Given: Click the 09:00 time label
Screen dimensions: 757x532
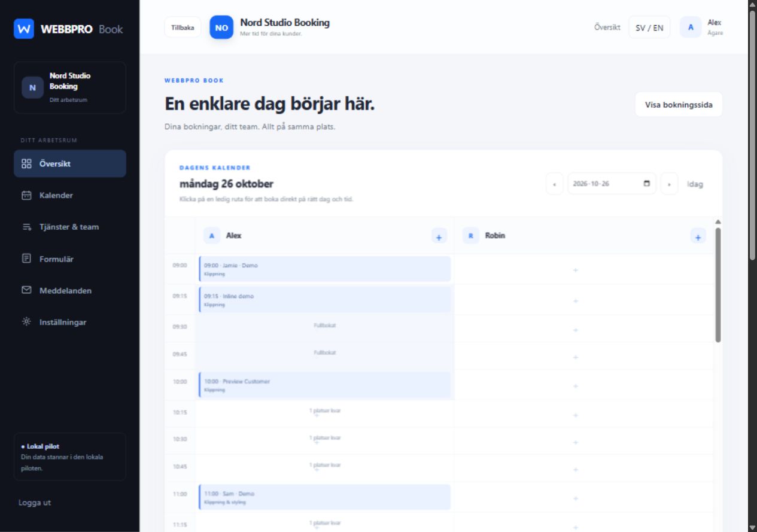Looking at the screenshot, I should (180, 265).
